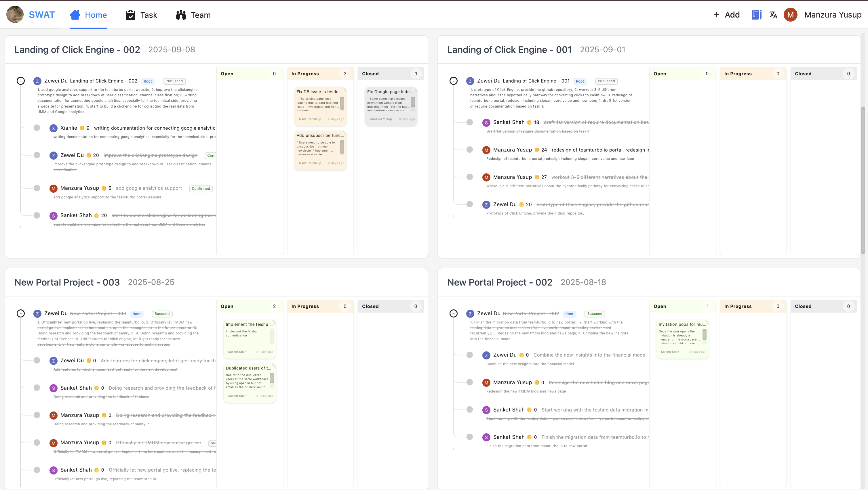868x490 pixels.
Task: Toggle the status circle for Xianlie's task
Action: click(x=37, y=128)
